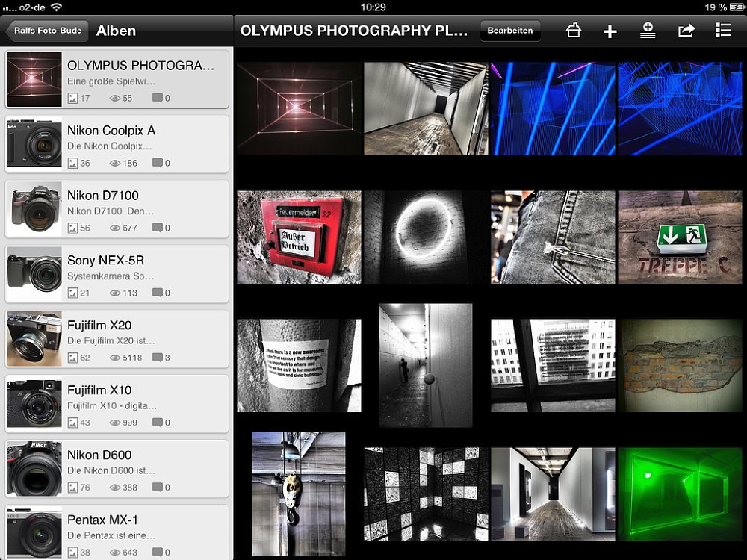The width and height of the screenshot is (747, 560).
Task: Open the red Feuermelder photo thumbnail
Action: (299, 237)
